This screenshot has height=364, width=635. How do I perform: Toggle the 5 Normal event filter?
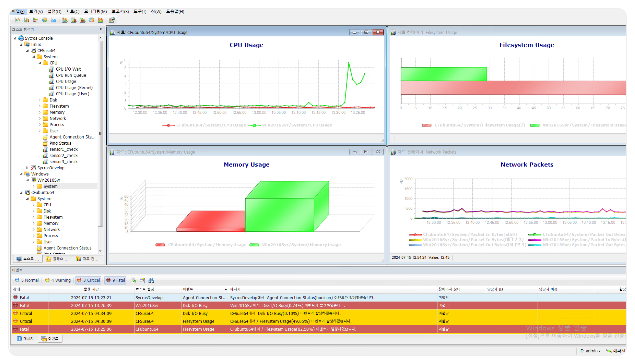click(x=27, y=280)
